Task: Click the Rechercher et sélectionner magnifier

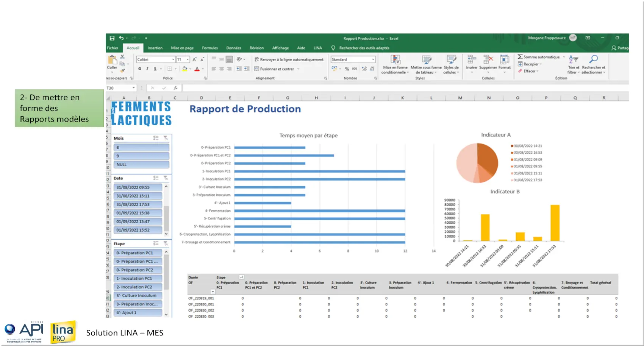Action: 594,59
